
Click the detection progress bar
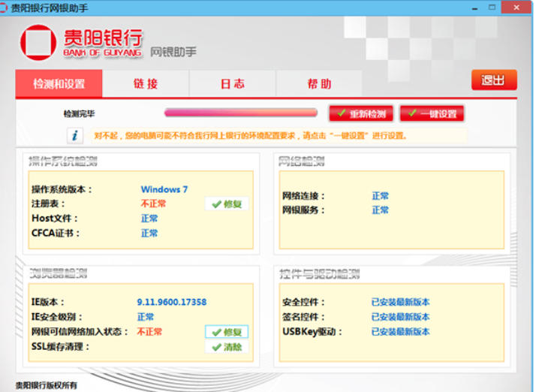tap(241, 113)
